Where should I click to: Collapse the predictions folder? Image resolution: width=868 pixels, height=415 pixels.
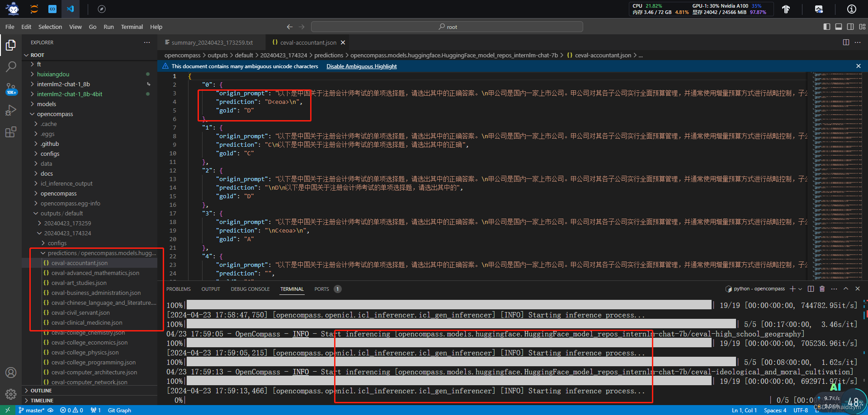point(90,253)
